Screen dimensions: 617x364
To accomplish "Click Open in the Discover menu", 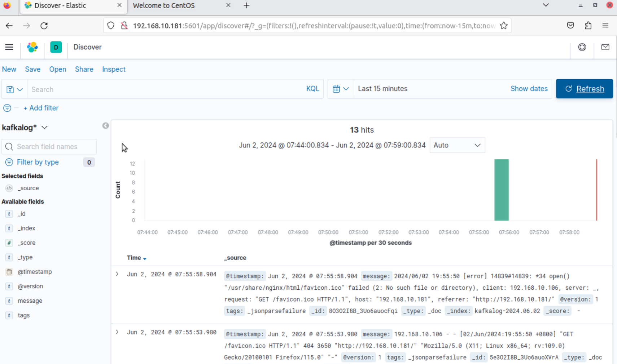I will [58, 69].
